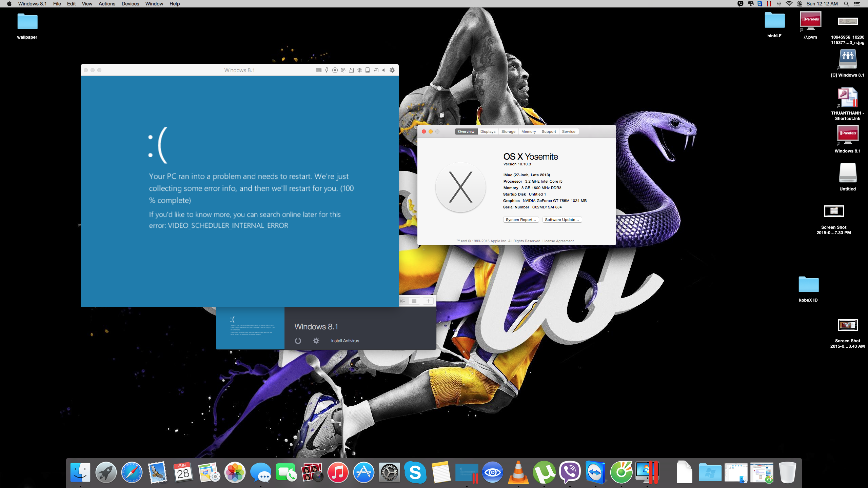Viewport: 868px width, 488px height.
Task: Click the floppy disk icon in VM toolbar
Action: pyautogui.click(x=351, y=70)
